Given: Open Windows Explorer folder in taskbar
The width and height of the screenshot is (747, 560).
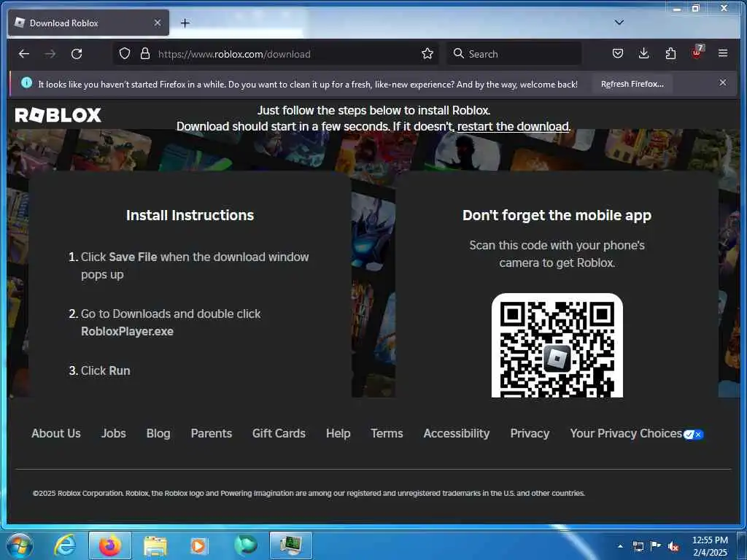Looking at the screenshot, I should 155,546.
